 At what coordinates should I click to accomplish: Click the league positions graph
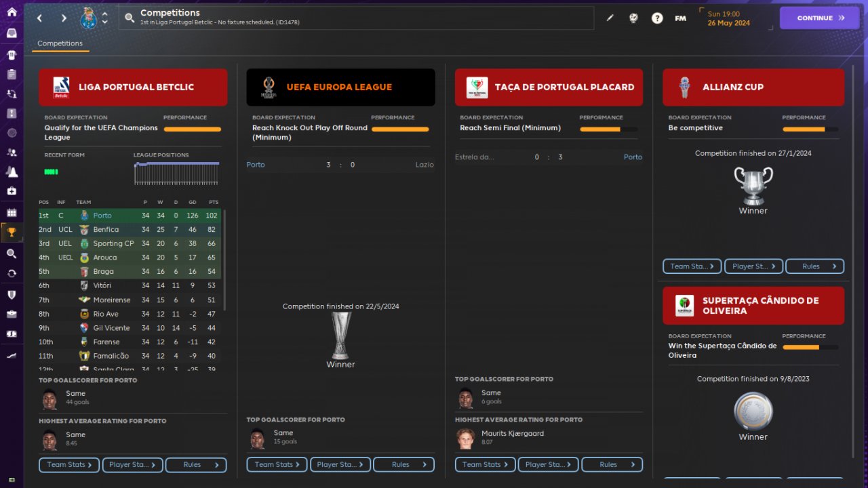[x=176, y=173]
